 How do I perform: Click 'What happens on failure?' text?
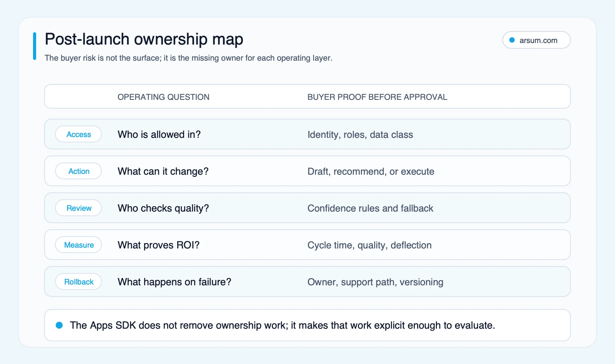[x=175, y=282]
